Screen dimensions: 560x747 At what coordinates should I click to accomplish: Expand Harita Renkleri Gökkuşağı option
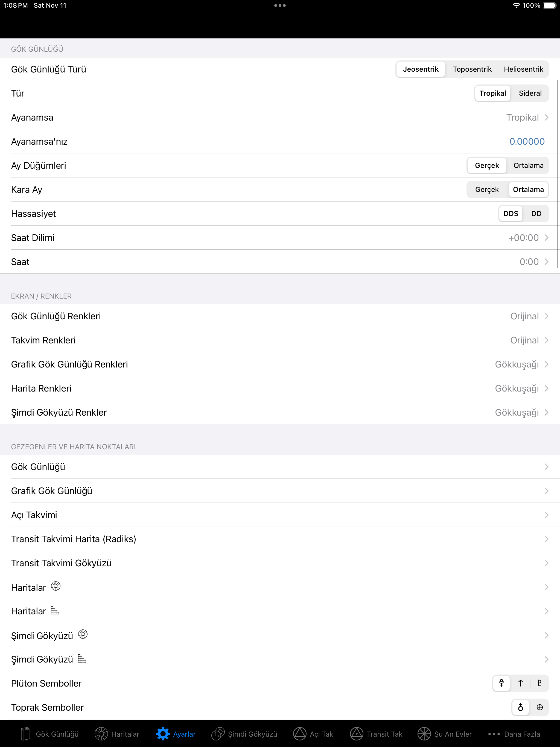coord(280,388)
